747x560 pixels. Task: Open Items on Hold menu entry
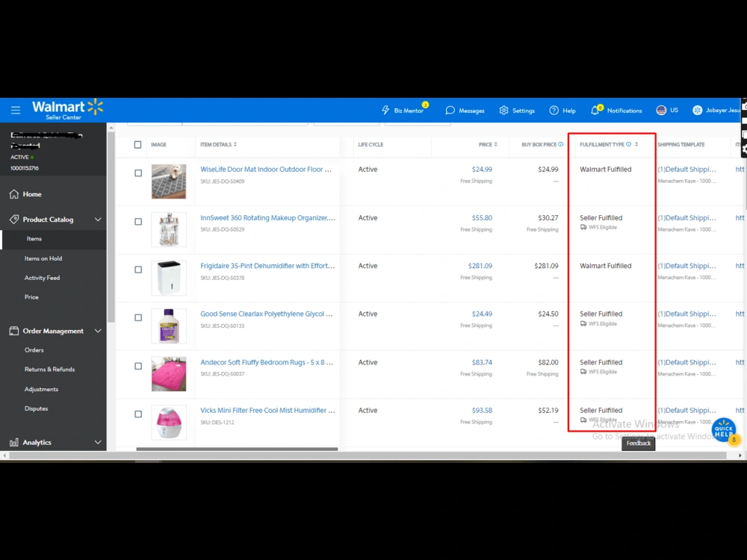(x=43, y=258)
